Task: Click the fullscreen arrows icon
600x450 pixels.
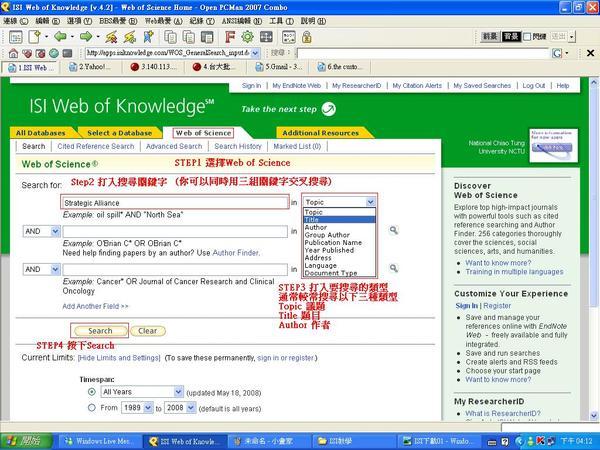Action: pyautogui.click(x=266, y=37)
